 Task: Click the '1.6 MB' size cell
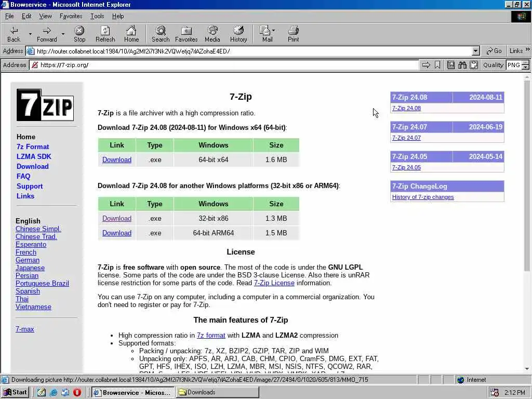click(276, 159)
